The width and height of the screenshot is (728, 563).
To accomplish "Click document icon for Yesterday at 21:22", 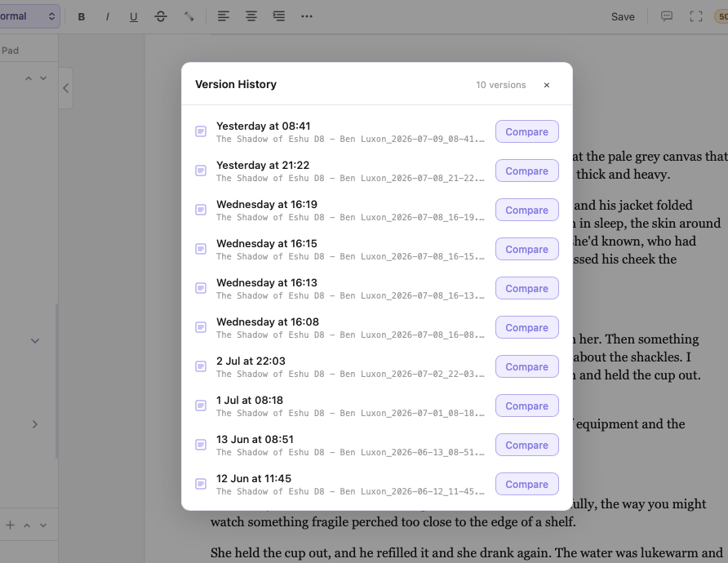I will point(201,171).
